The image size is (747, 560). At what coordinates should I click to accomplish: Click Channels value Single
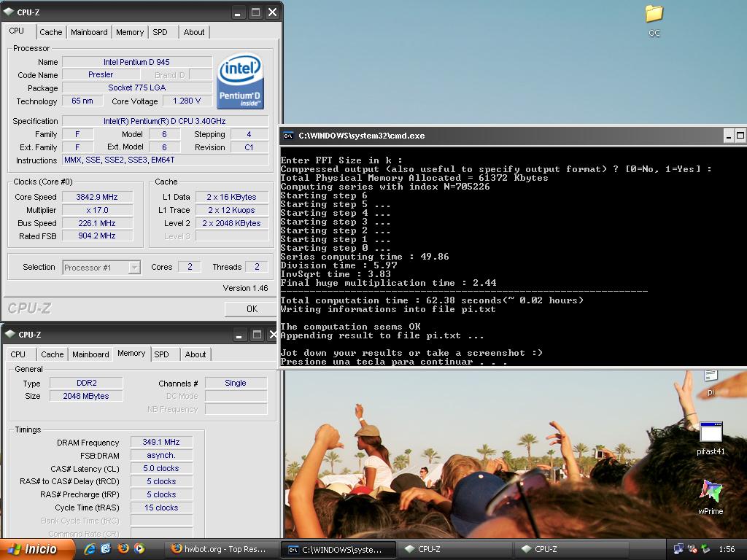coord(236,383)
